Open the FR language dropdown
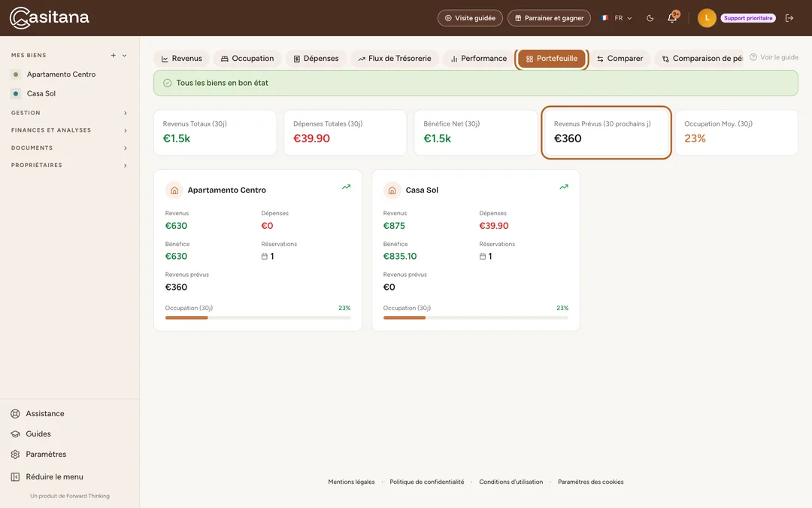Screen dimensions: 812x508 (617, 18)
